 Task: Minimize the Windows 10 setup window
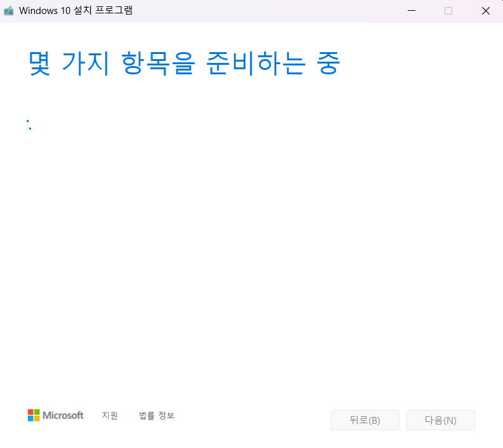pyautogui.click(x=412, y=11)
